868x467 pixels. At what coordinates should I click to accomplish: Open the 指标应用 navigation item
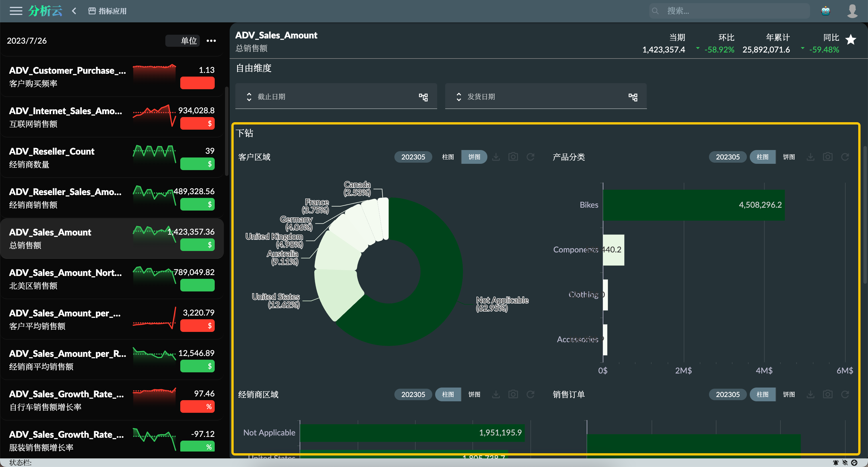click(x=108, y=11)
